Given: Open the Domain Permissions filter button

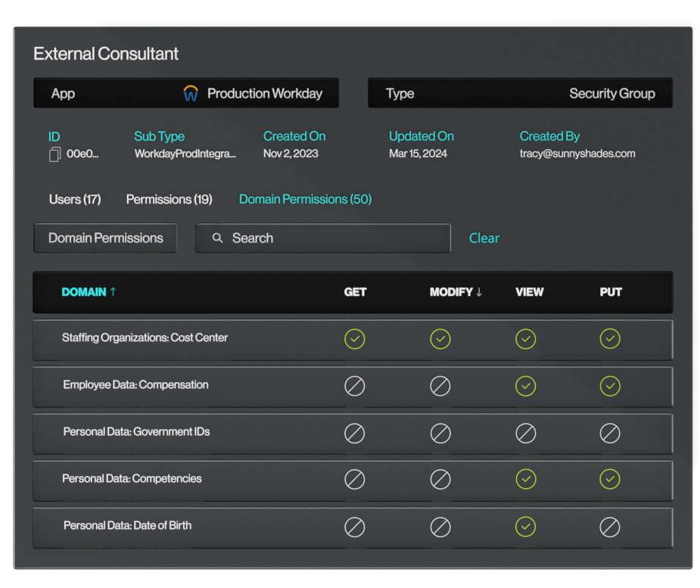Looking at the screenshot, I should [x=105, y=238].
